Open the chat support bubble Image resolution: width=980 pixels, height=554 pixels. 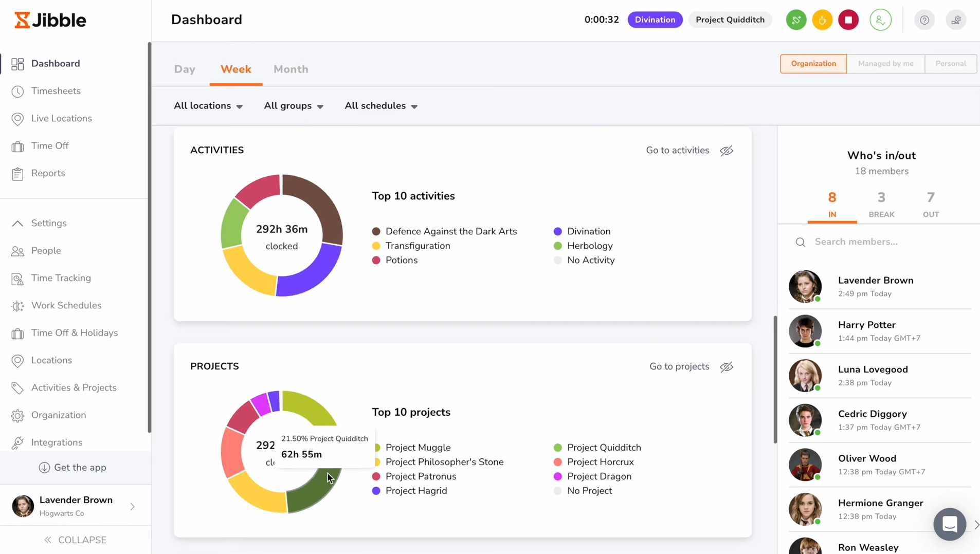[x=950, y=524]
